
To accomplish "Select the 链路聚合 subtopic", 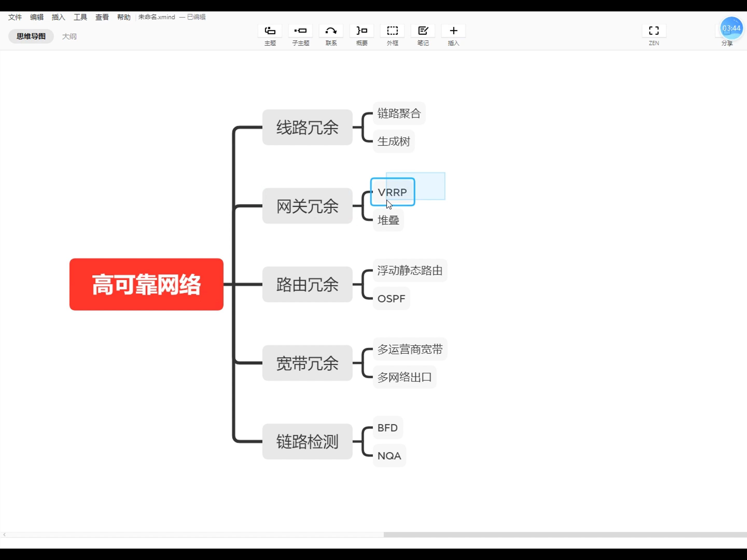I will point(399,114).
